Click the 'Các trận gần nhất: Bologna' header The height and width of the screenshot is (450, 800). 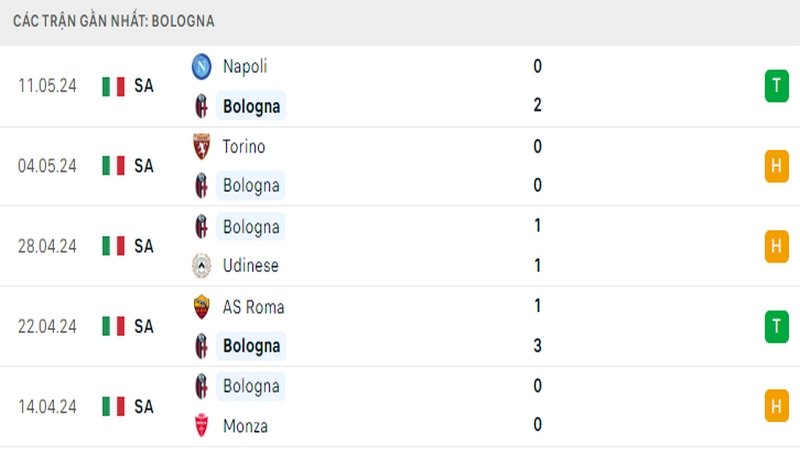[x=113, y=21]
